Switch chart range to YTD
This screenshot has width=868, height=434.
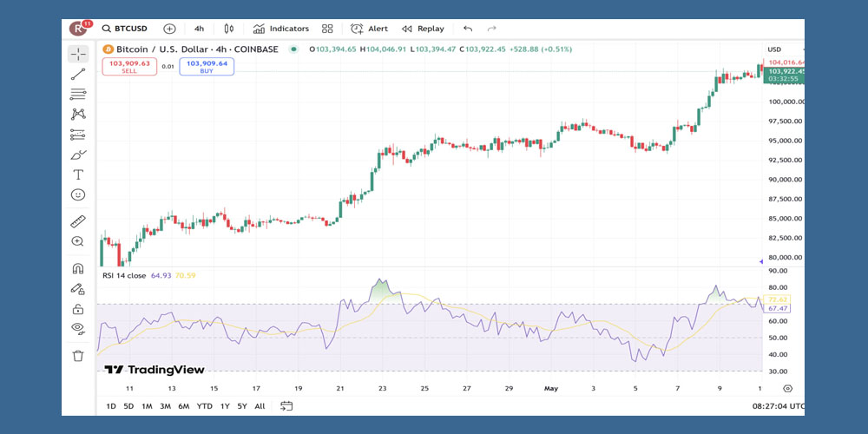204,406
